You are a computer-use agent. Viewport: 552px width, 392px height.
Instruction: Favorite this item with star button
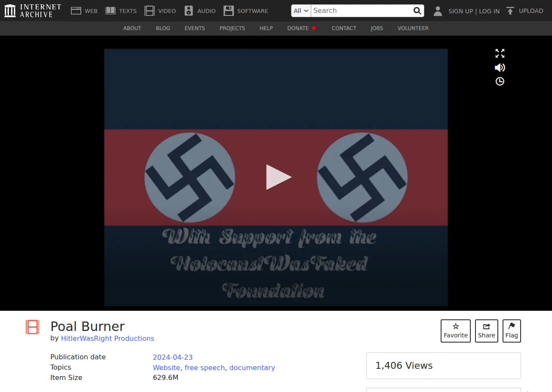[x=456, y=331]
